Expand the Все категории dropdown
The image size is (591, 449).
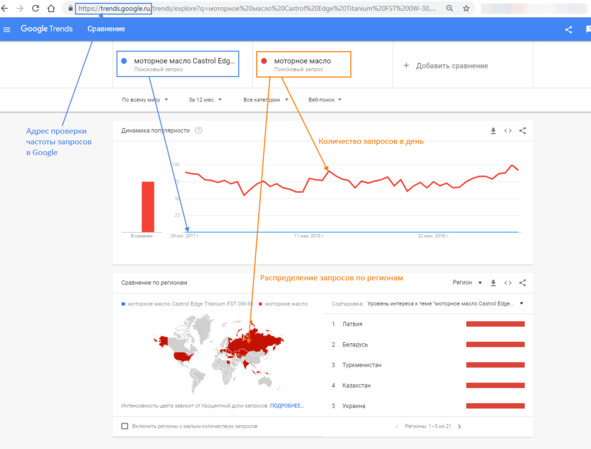point(266,100)
